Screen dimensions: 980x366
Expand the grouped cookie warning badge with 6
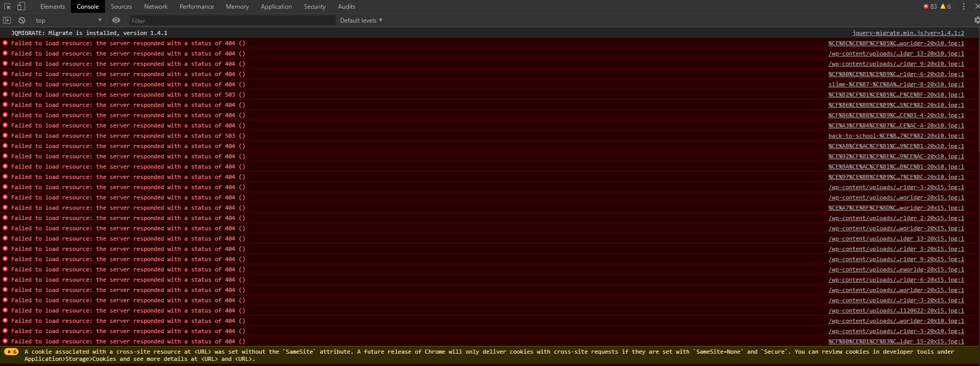(x=11, y=352)
